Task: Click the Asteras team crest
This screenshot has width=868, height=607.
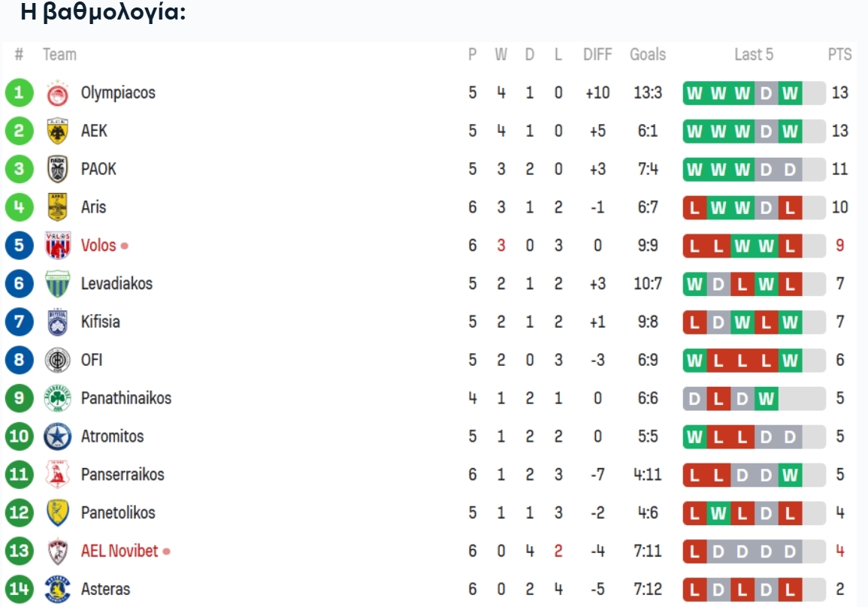Action: point(58,589)
